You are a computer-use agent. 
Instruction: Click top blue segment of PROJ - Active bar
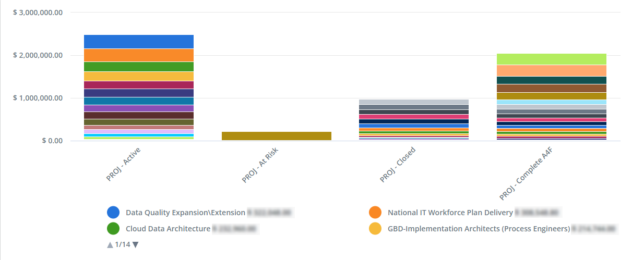(x=139, y=42)
